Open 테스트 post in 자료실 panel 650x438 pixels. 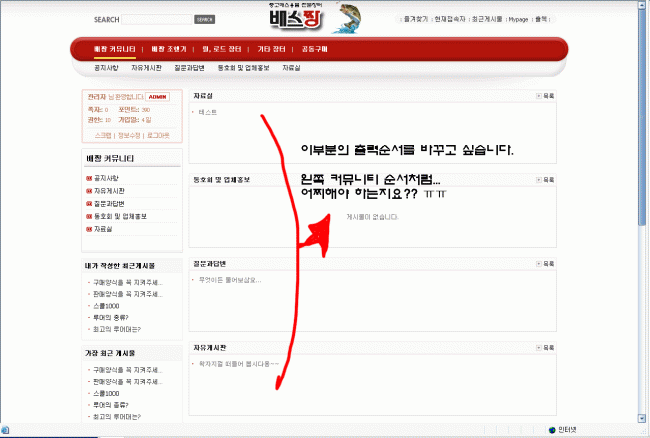(x=207, y=112)
